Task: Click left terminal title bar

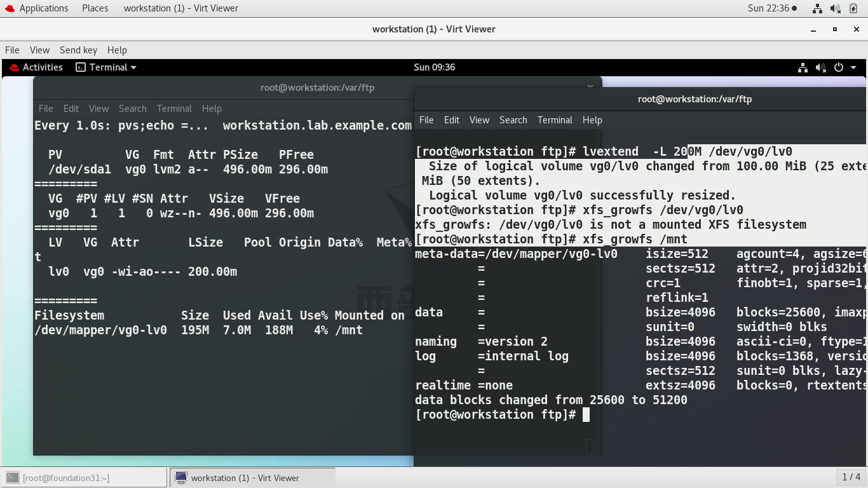Action: pos(317,88)
